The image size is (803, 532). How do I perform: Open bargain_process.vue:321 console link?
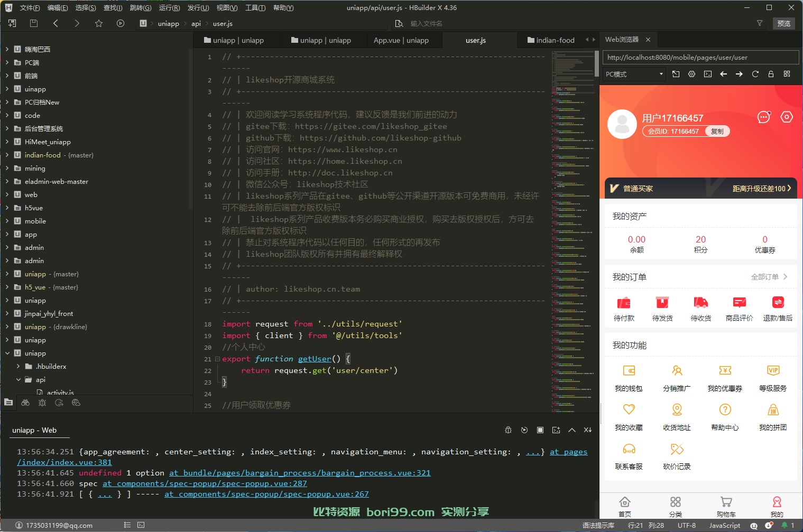tap(300, 473)
